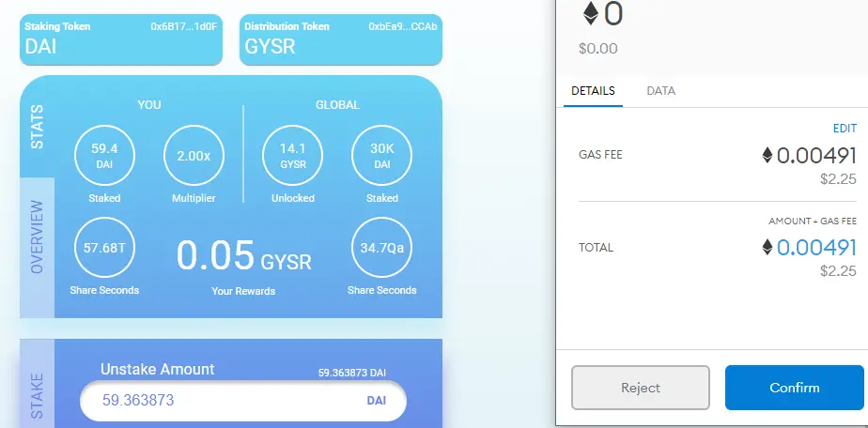The width and height of the screenshot is (868, 428).
Task: Click the 14.1 GYSR unlocked circle
Action: point(293,156)
